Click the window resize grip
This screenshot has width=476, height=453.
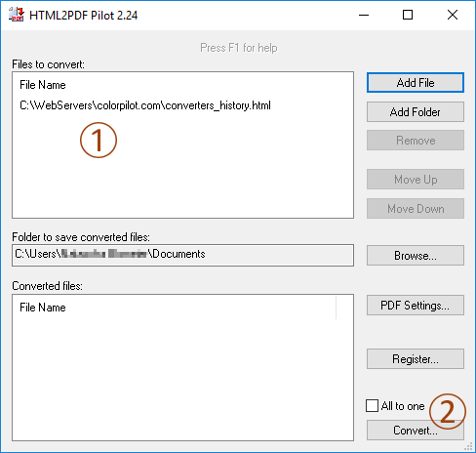468,446
